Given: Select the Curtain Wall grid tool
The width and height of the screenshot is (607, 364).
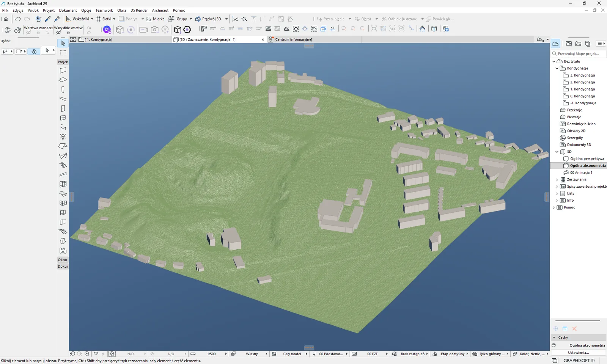Looking at the screenshot, I should (x=63, y=184).
